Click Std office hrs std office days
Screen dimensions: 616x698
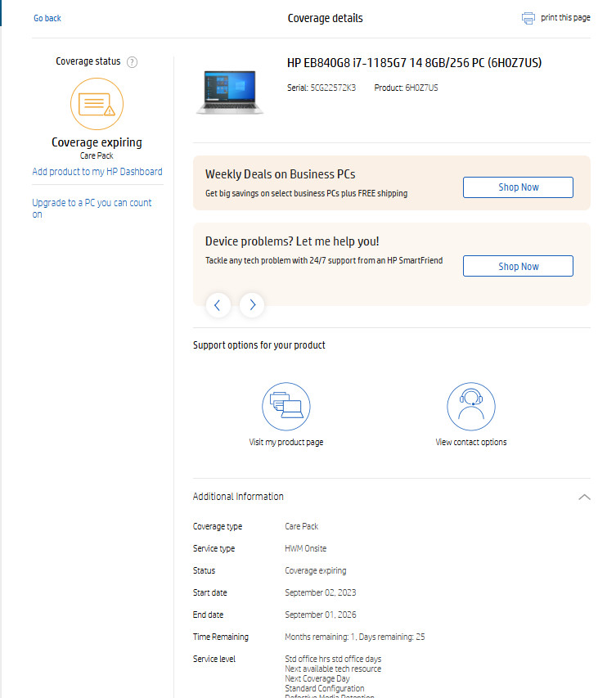pyautogui.click(x=333, y=659)
